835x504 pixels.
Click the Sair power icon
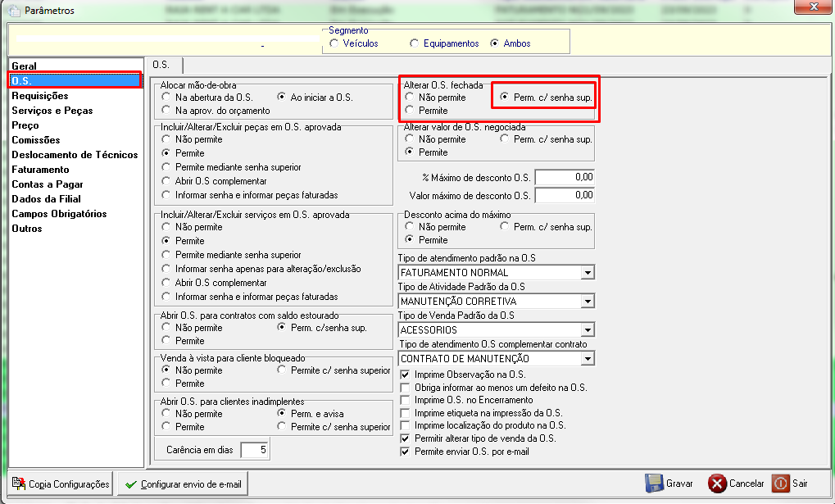point(781,484)
